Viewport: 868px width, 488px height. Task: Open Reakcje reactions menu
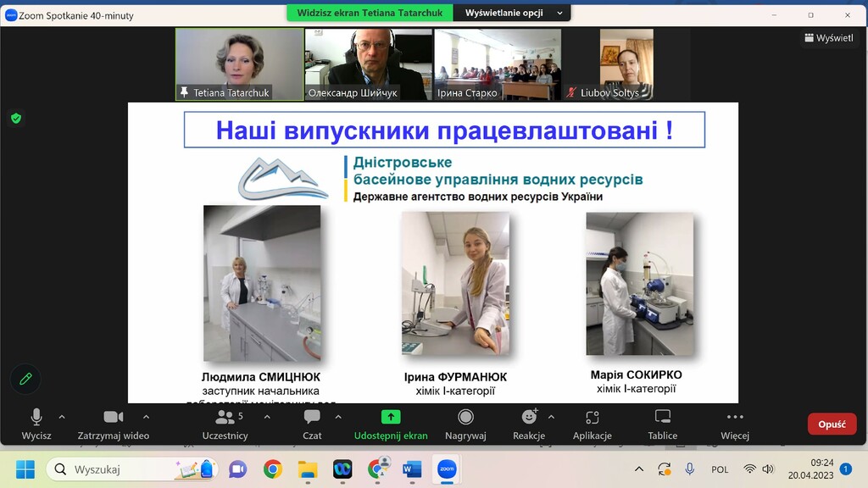pos(529,424)
